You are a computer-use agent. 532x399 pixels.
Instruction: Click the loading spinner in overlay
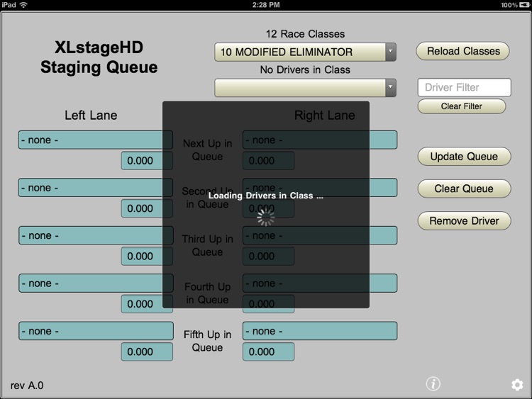266,218
